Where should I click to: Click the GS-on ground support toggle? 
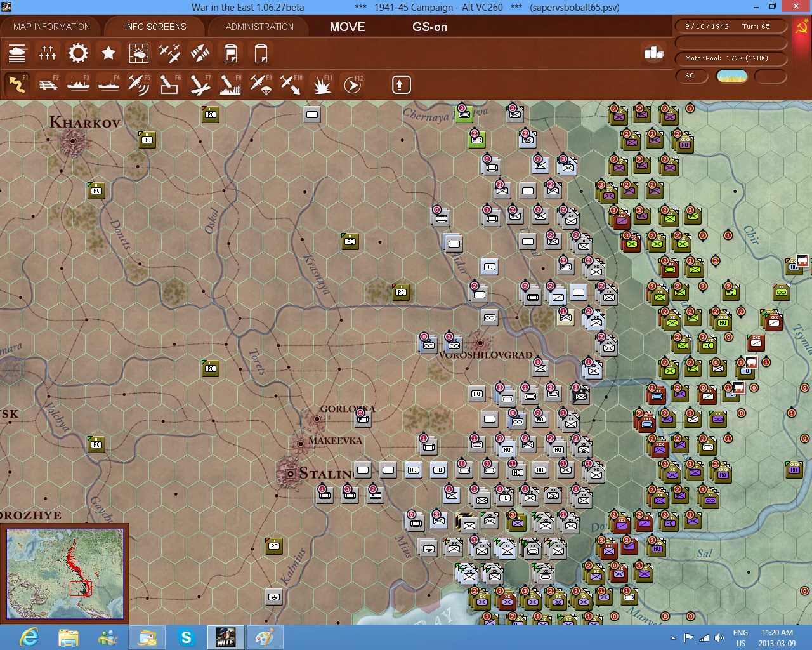pyautogui.click(x=429, y=27)
